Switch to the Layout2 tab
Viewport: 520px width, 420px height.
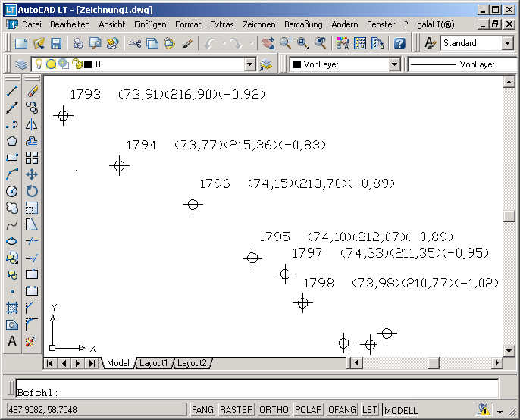coord(192,363)
